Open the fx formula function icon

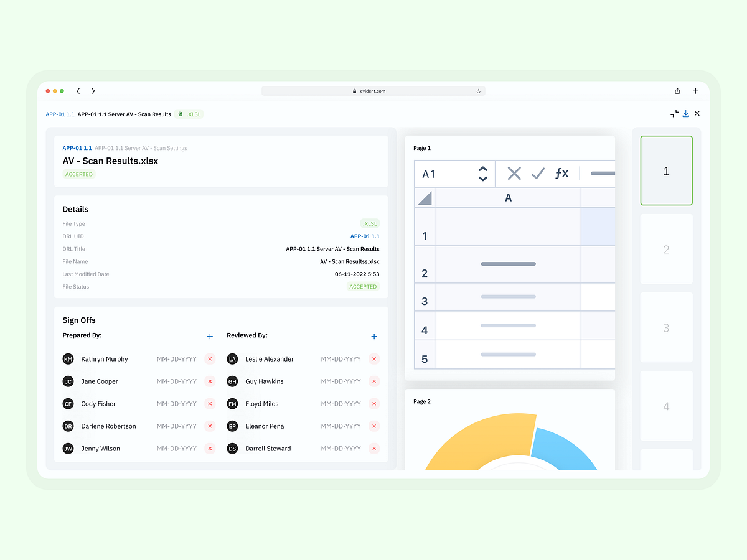pos(562,173)
